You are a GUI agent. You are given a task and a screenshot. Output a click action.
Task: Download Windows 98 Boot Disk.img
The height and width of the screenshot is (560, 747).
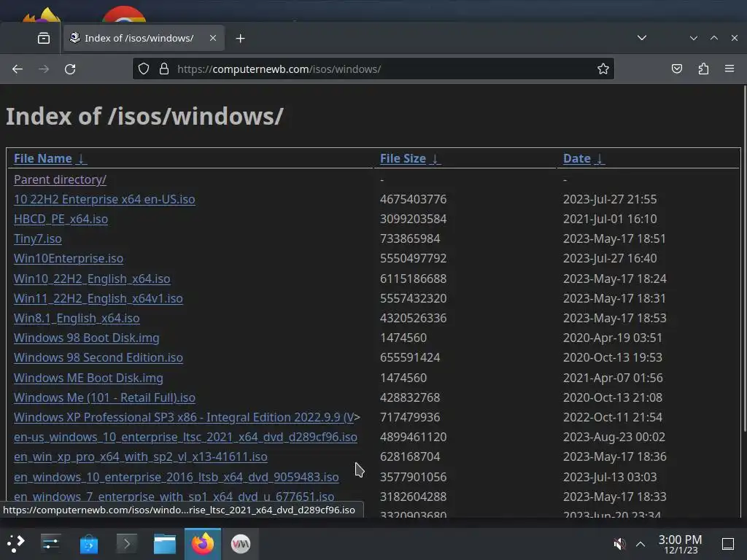coord(87,338)
